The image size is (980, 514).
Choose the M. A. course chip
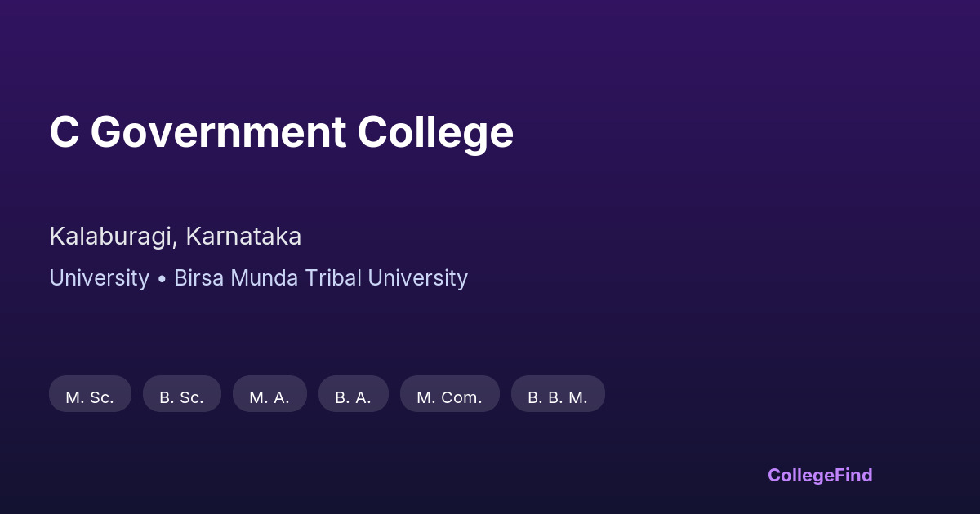coord(269,397)
